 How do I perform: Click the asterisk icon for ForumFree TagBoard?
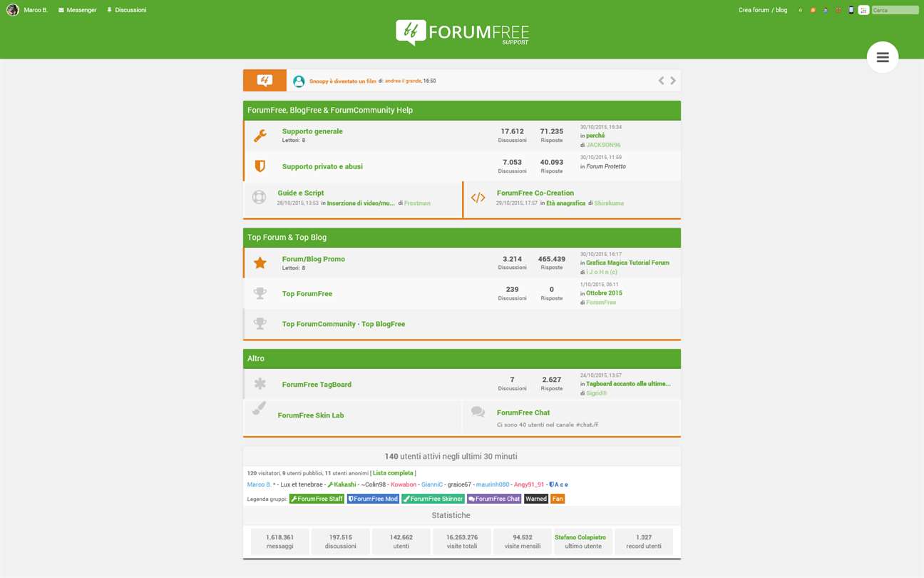(260, 384)
